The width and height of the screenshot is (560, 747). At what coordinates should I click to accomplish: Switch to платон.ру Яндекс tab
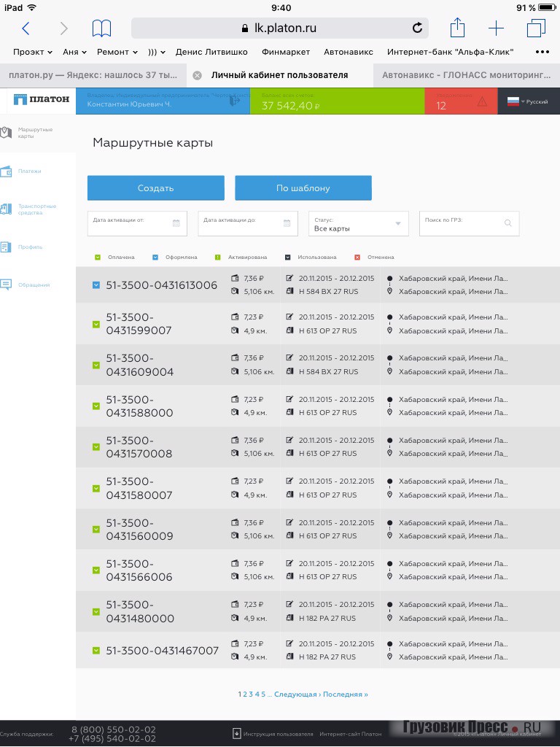point(93,75)
